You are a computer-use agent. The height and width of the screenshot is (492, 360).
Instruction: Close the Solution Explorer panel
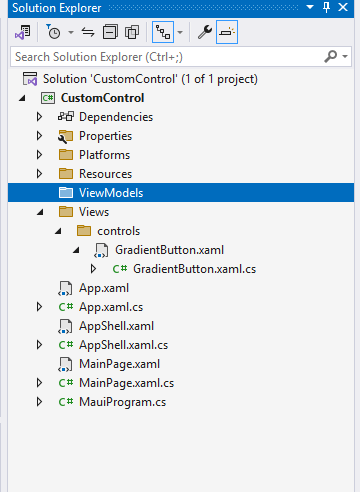(343, 7)
